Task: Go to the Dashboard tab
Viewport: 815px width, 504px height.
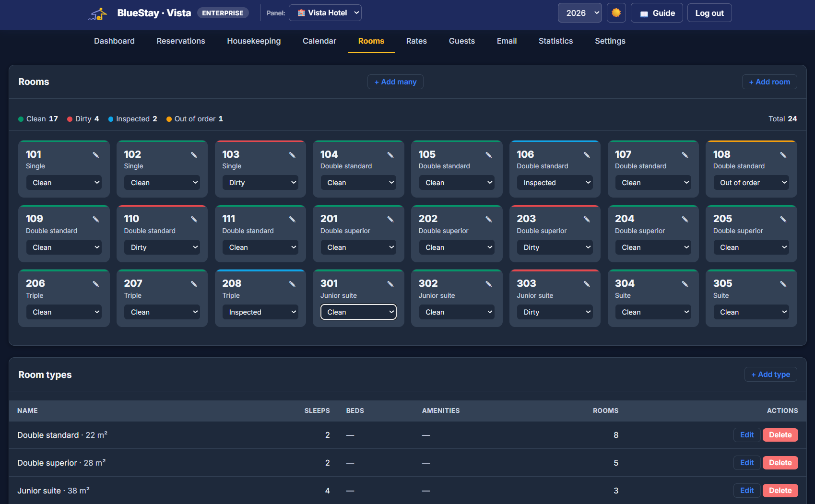Action: point(114,41)
